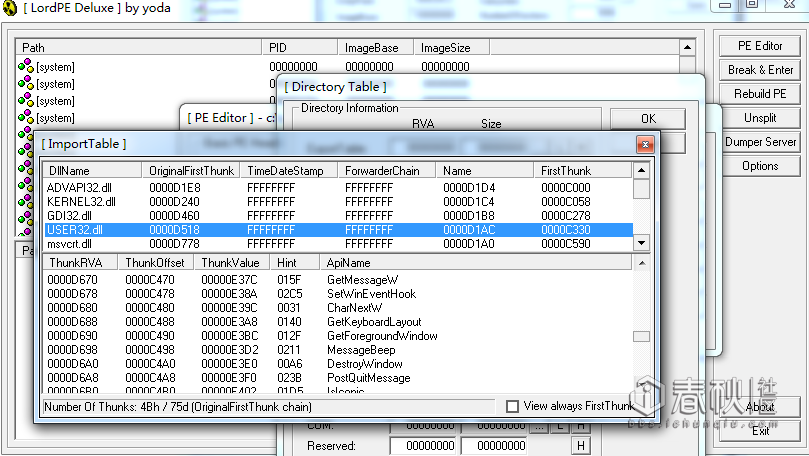The width and height of the screenshot is (809, 456).
Task: Click the Reserved Size input field
Action: 494,445
